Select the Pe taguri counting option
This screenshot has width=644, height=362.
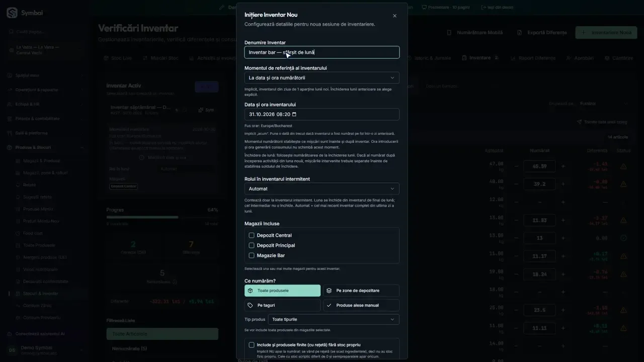(282, 305)
